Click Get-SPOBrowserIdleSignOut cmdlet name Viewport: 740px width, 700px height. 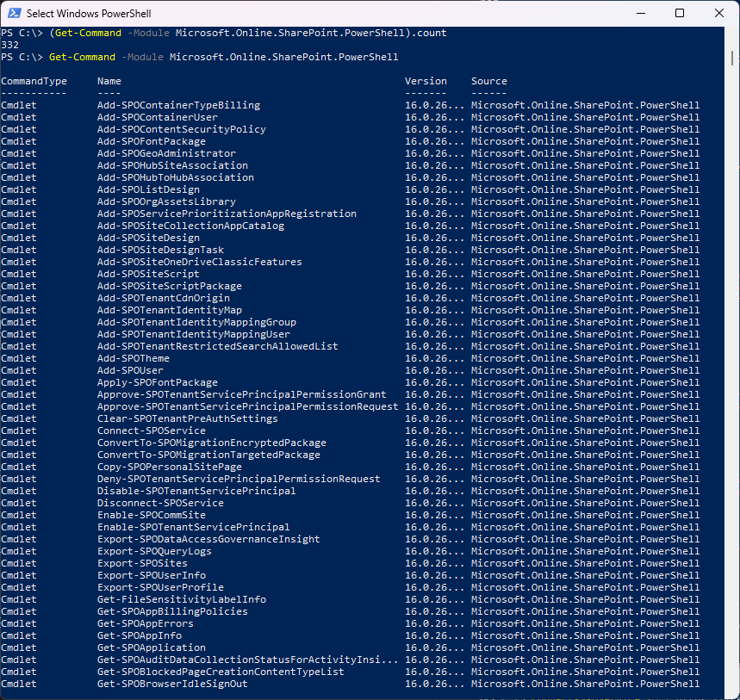point(173,684)
